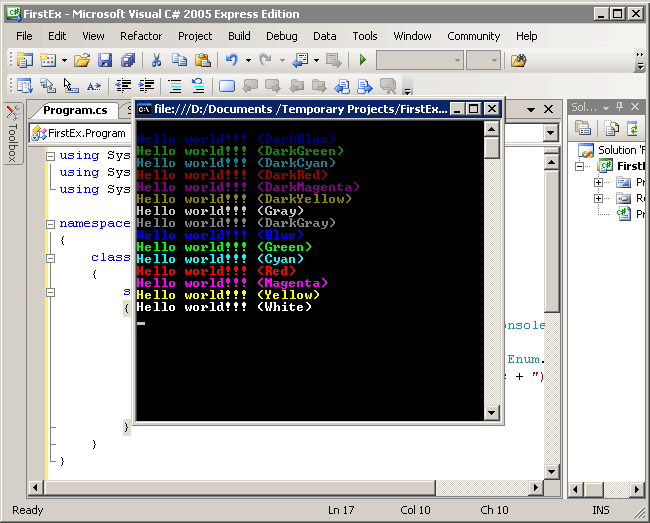This screenshot has height=523, width=650.
Task: Save the current file with floppy icon
Action: (105, 61)
